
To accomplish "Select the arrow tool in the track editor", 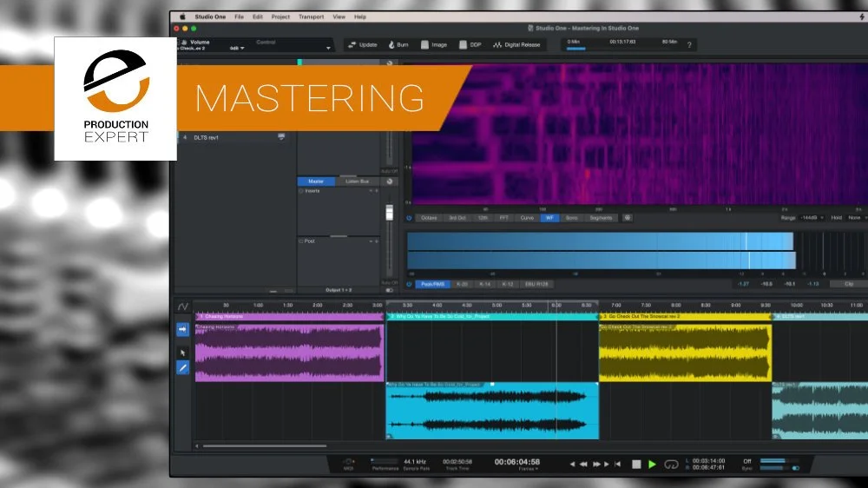I will click(x=182, y=353).
